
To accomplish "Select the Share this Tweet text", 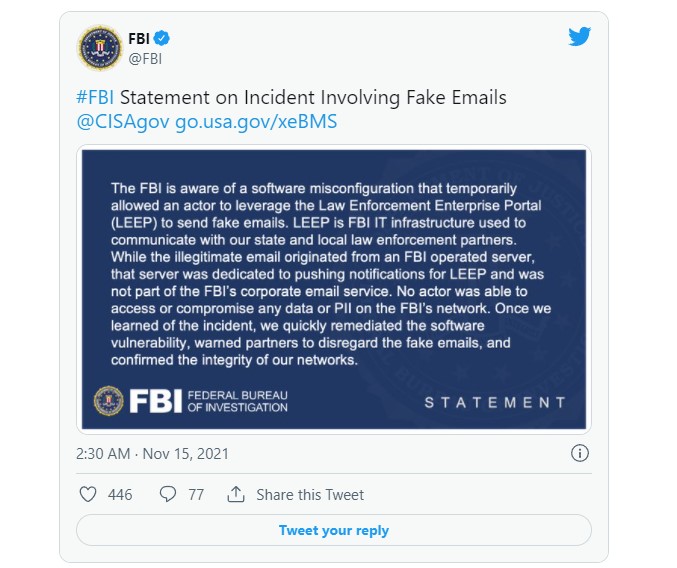I will point(310,495).
